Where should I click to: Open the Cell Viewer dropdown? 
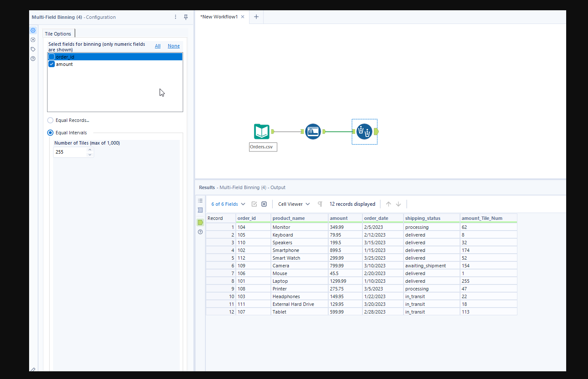point(294,204)
